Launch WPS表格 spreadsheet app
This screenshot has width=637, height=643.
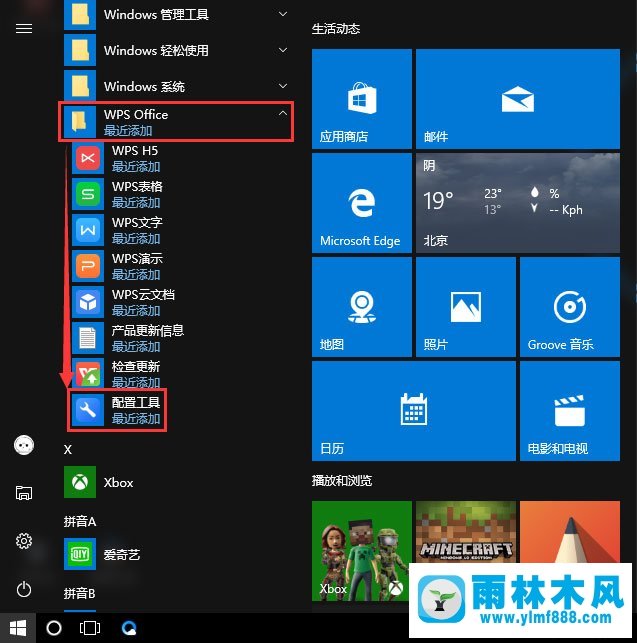(x=179, y=194)
